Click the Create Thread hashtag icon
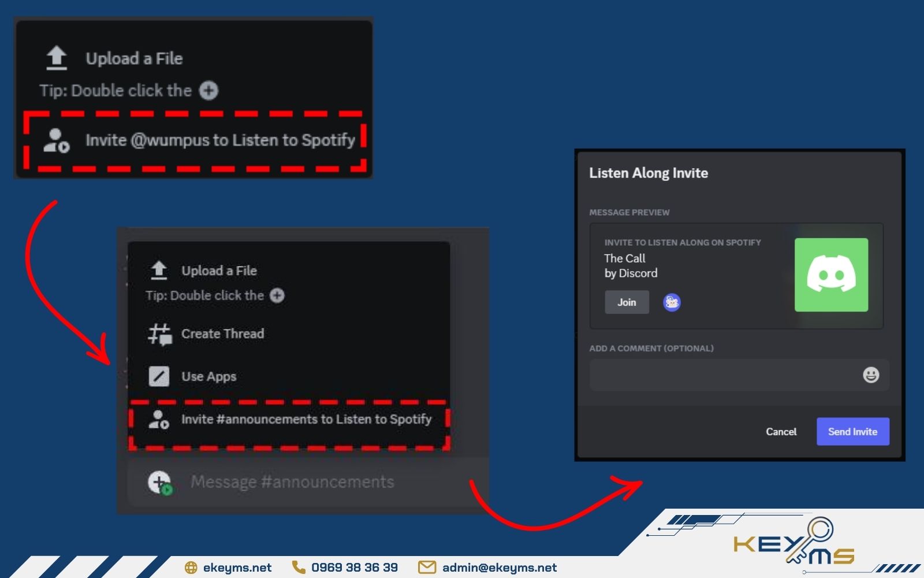 (x=159, y=334)
